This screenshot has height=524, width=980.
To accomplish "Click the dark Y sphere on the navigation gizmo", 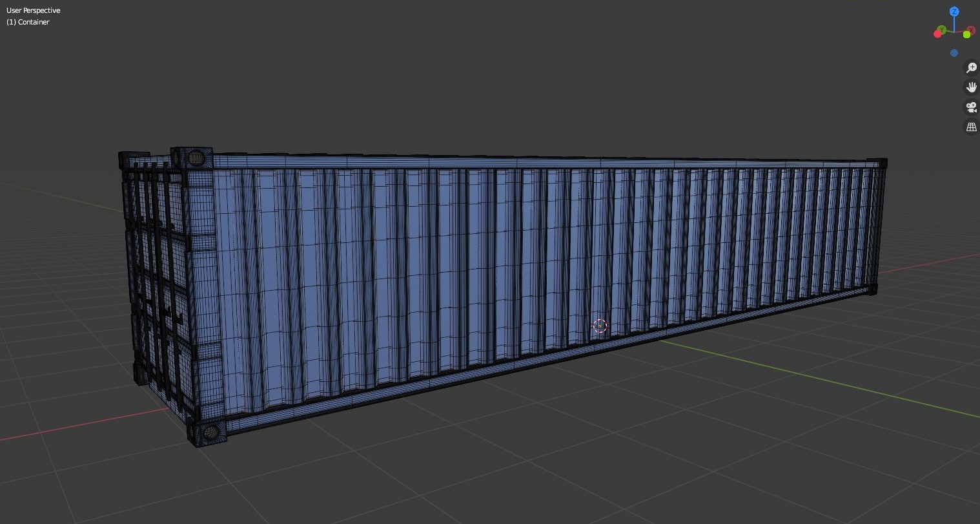I will [x=942, y=28].
